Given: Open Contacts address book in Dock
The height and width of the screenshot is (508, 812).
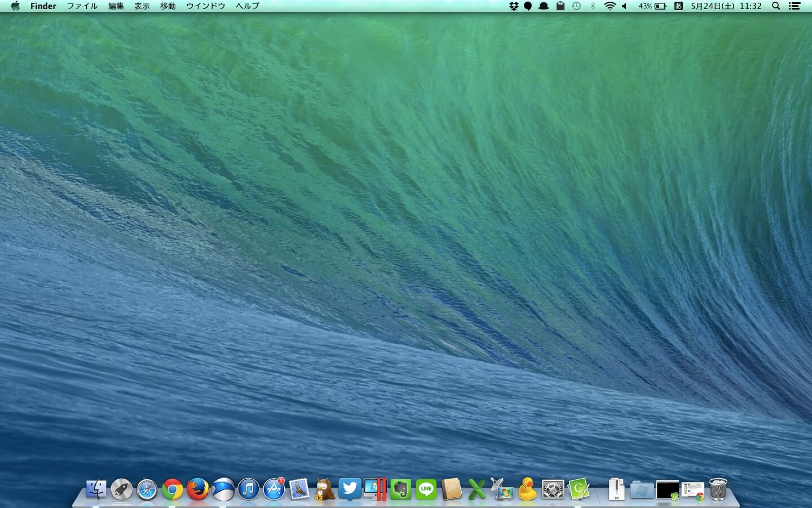Looking at the screenshot, I should coord(452,489).
